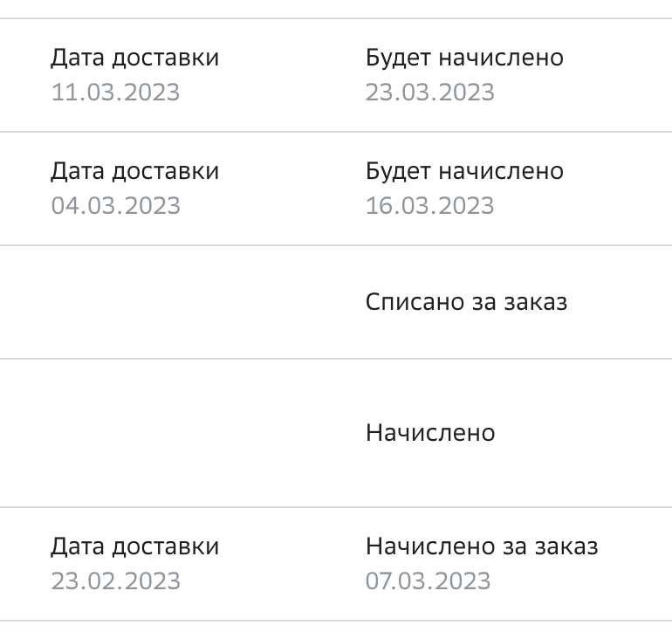Select the Будет начислено label above 23.03.2023
Screen dimensions: 672x632
[464, 58]
